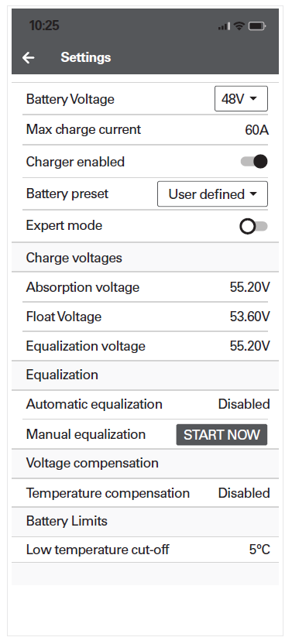Viewport: 292px width, 644px height.
Task: Tap the Charge voltages section header
Action: [x=145, y=258]
